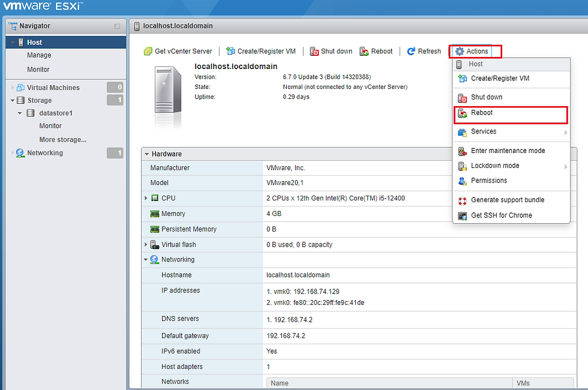Click the Create/Register VM toolbar icon
This screenshot has height=390, width=588.
point(230,51)
